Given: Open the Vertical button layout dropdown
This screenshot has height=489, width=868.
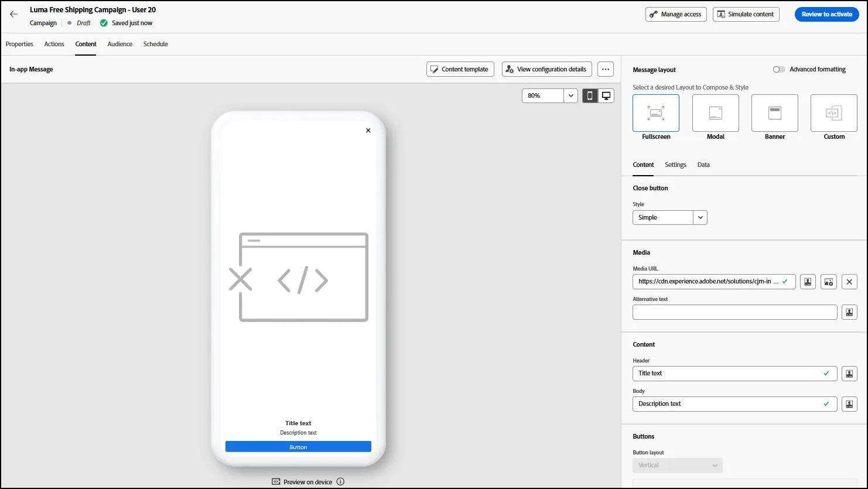Looking at the screenshot, I should point(678,465).
